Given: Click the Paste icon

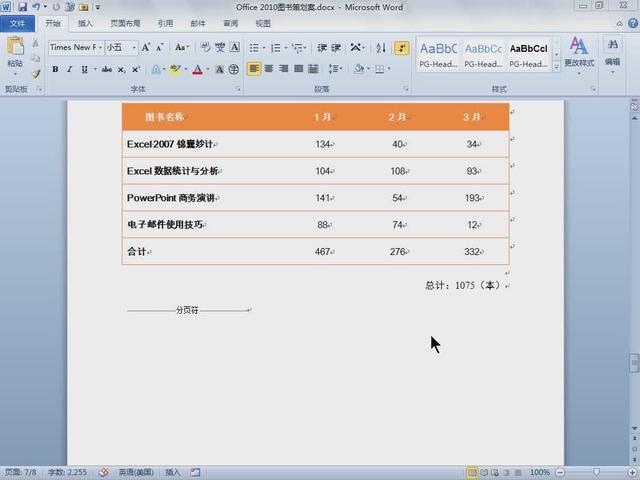Looking at the screenshot, I should pyautogui.click(x=15, y=50).
